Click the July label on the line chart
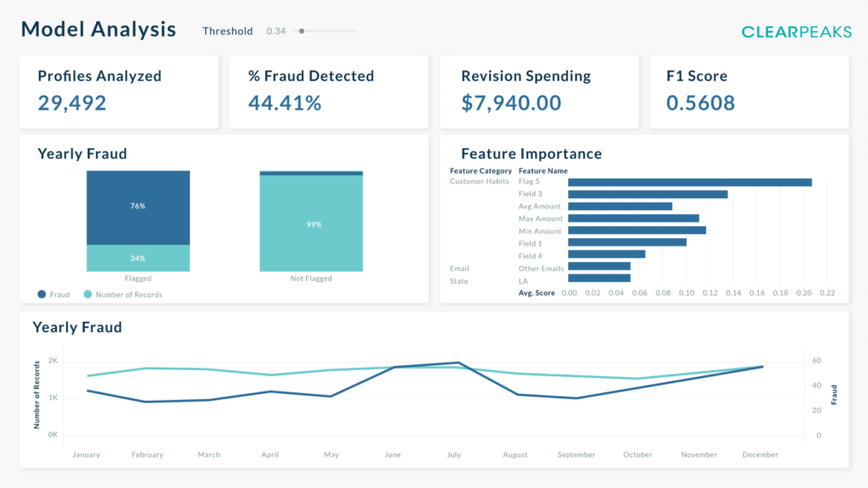 (x=454, y=455)
